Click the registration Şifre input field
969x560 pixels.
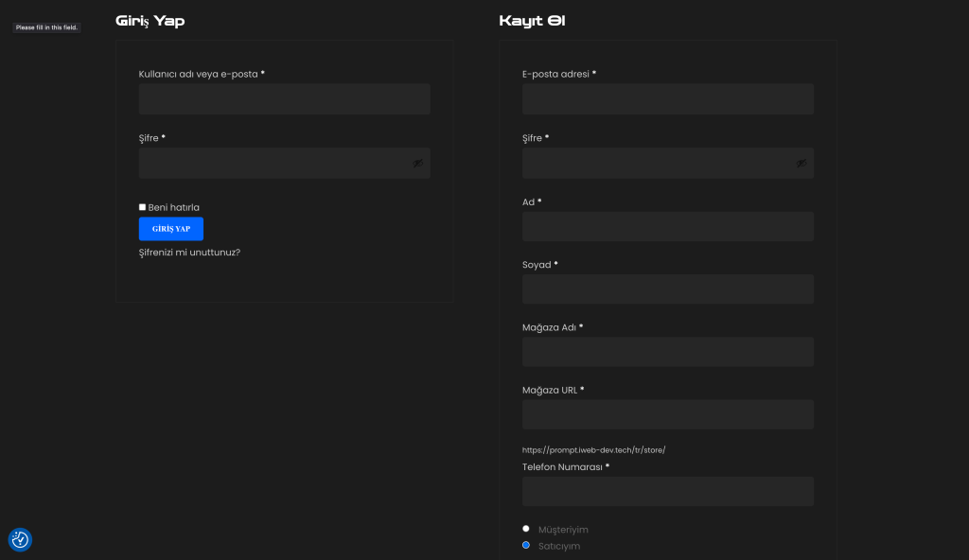point(659,164)
